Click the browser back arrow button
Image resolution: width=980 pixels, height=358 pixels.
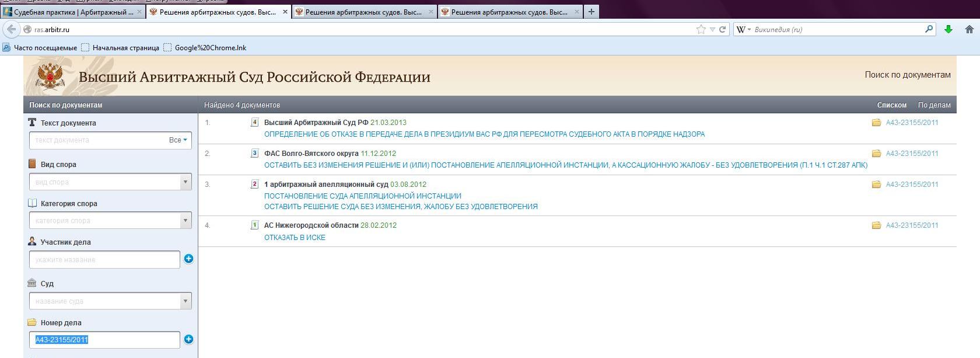click(11, 29)
